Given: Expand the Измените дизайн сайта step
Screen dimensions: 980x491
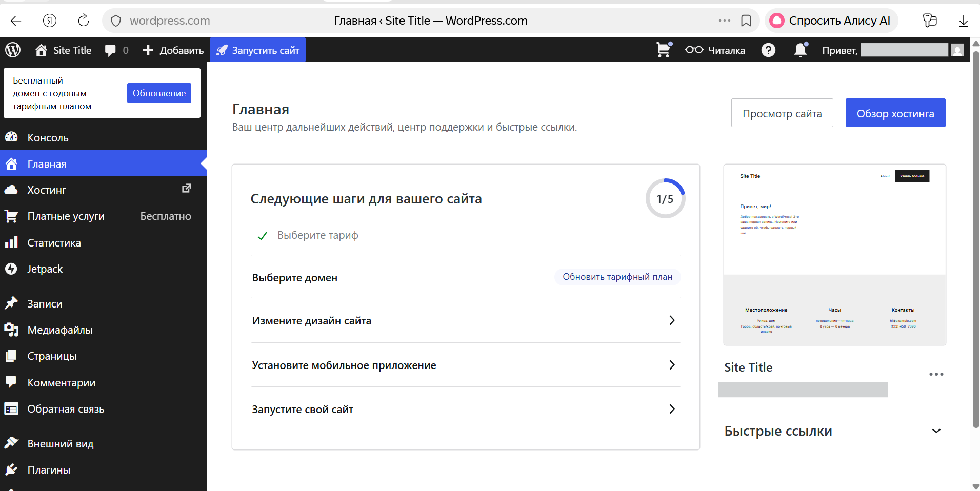Looking at the screenshot, I should 672,320.
